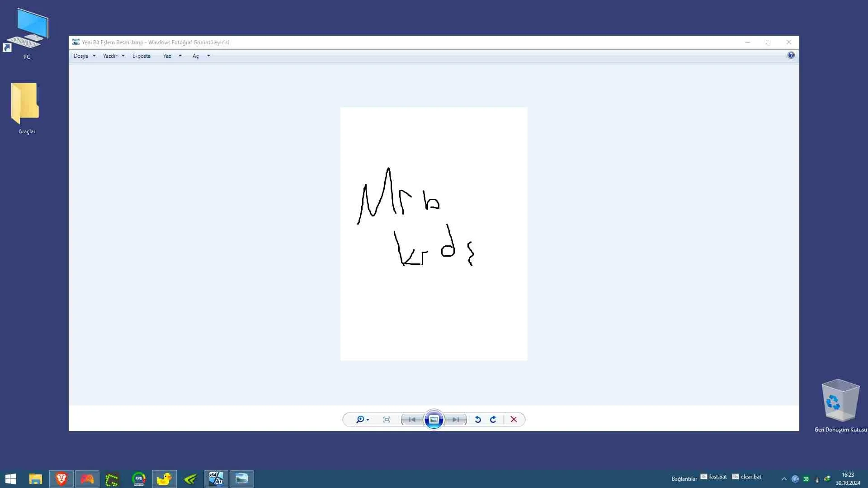This screenshot has height=488, width=868.
Task: Expand the zoom magnifier dropdown arrow
Action: [x=368, y=420]
